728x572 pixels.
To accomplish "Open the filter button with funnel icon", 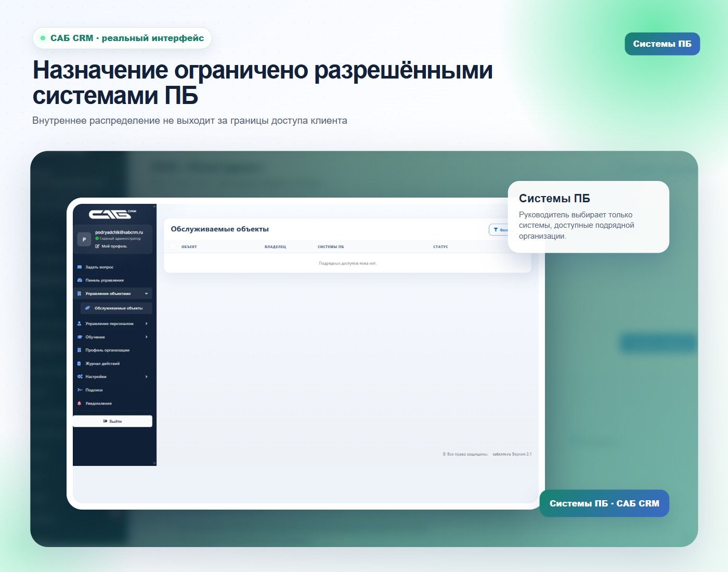I will (500, 230).
